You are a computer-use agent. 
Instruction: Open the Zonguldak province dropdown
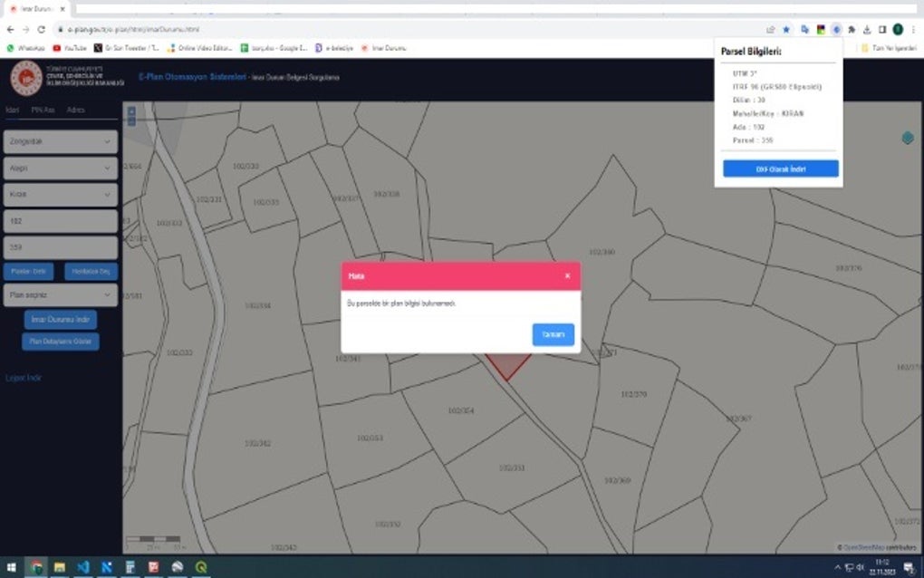[60, 141]
